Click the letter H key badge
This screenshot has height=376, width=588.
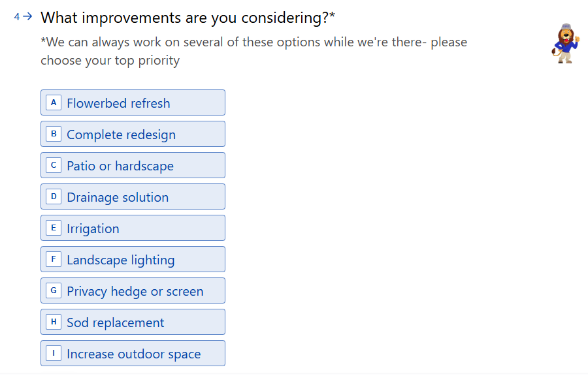[54, 322]
